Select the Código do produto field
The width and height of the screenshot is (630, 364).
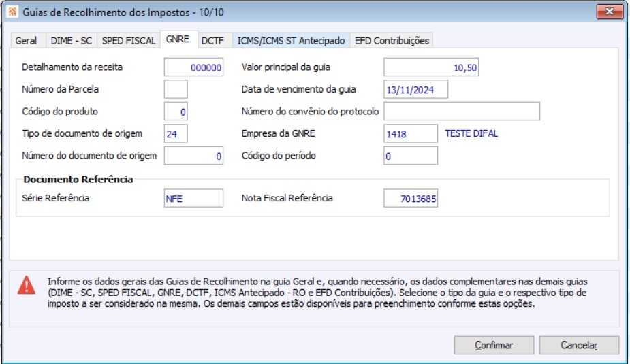pos(176,111)
